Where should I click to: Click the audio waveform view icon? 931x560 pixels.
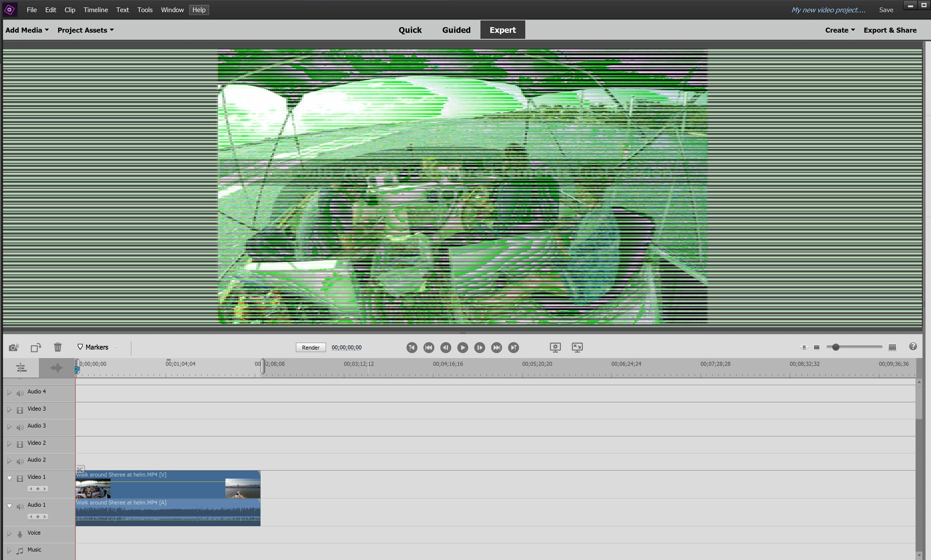click(x=57, y=368)
